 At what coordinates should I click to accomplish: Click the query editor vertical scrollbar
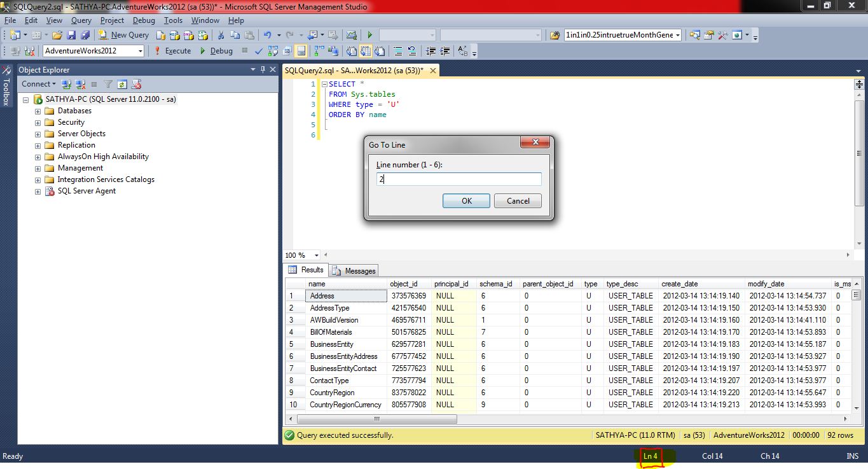[859, 153]
